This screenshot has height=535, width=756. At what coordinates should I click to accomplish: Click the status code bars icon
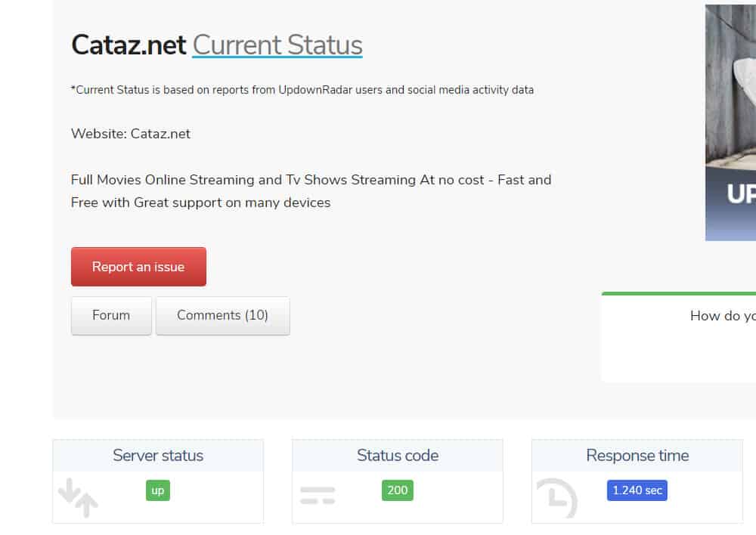click(x=318, y=496)
